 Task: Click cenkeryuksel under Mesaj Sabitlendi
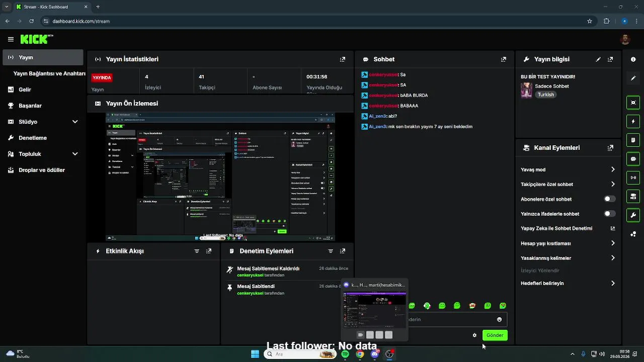pos(250,293)
